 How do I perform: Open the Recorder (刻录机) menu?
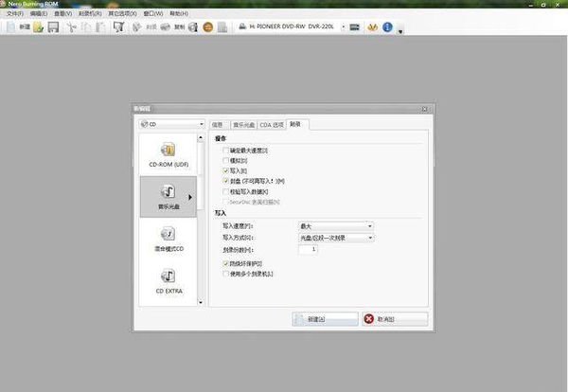90,13
